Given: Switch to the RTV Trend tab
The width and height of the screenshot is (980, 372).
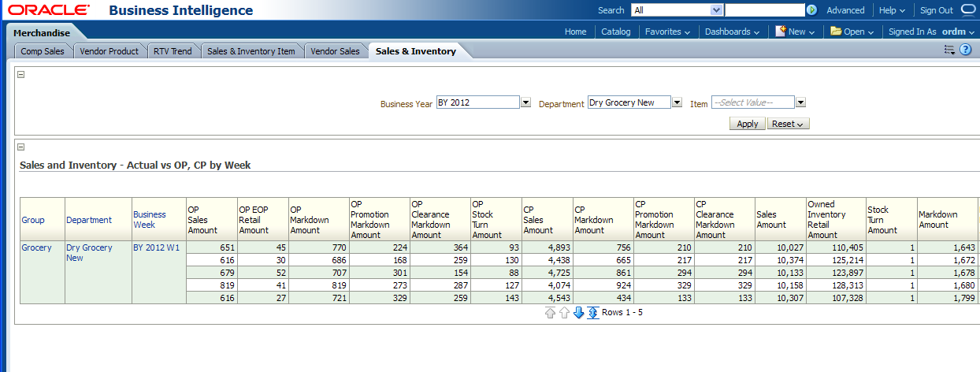Looking at the screenshot, I should click(x=173, y=51).
